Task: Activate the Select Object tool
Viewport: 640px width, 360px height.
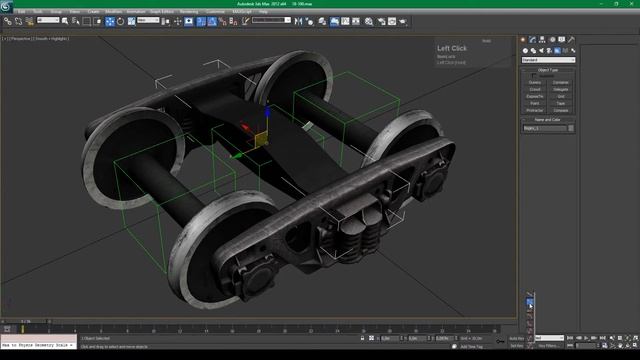Action: [x=65, y=21]
